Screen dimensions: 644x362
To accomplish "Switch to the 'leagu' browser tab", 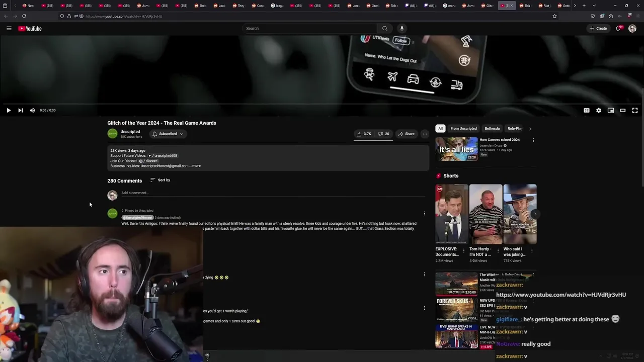I will pyautogui.click(x=278, y=6).
